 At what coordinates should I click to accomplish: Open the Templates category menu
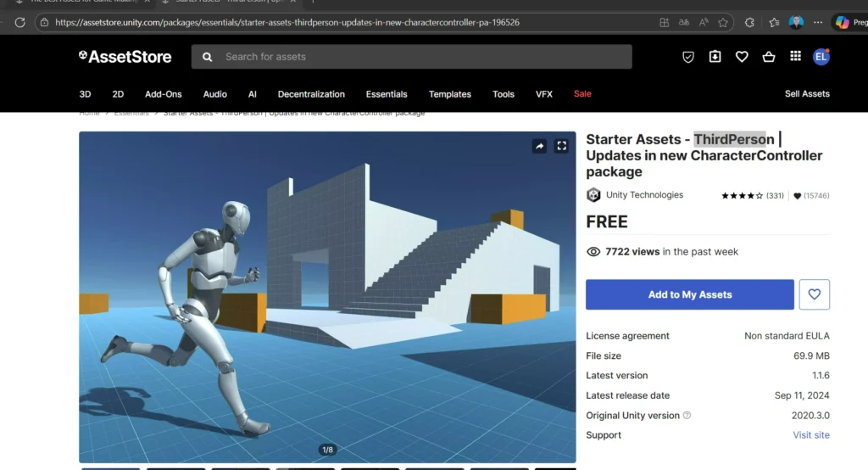point(449,94)
